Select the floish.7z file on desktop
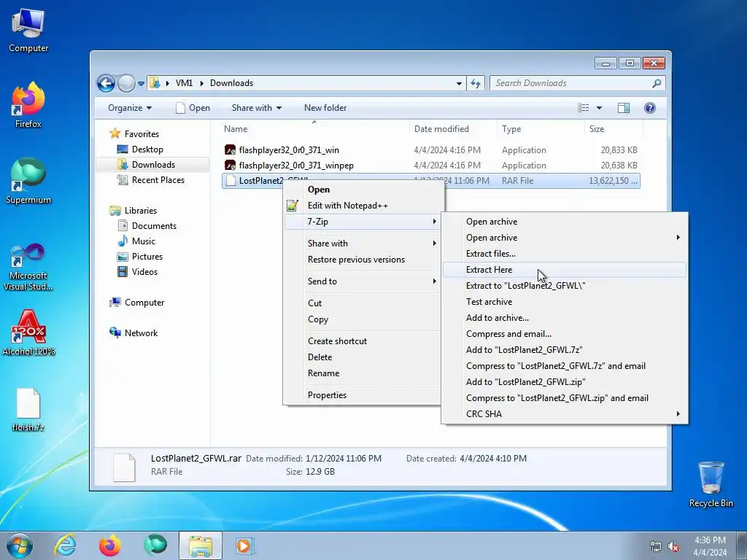The image size is (747, 560). [x=28, y=410]
